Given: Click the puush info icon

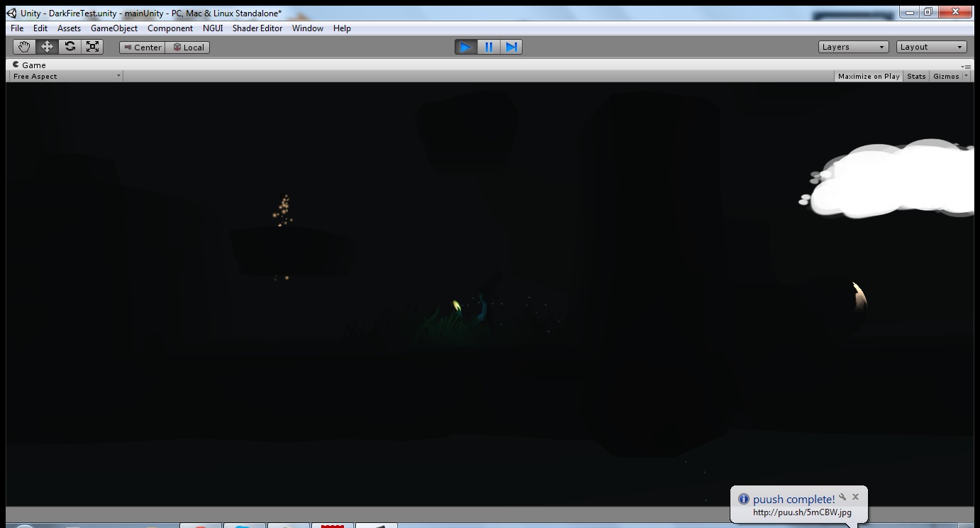Looking at the screenshot, I should [744, 499].
